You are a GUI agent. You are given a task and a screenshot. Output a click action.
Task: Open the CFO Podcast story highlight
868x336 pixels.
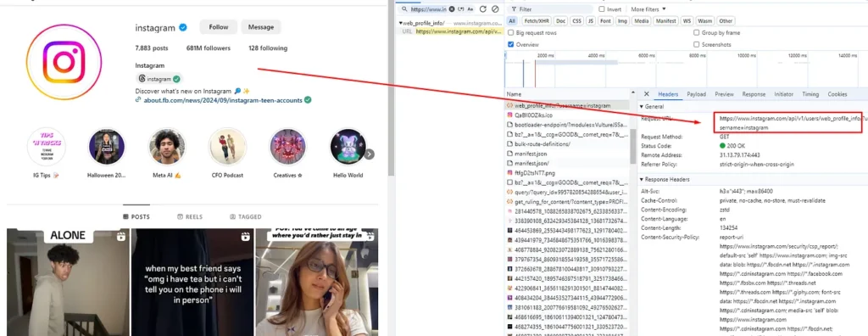[x=227, y=147]
